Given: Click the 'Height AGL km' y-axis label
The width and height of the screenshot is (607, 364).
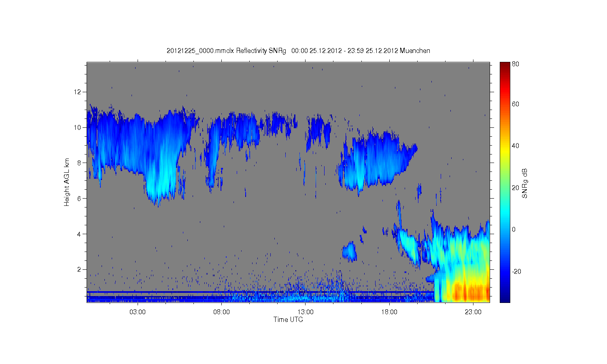Looking at the screenshot, I should point(67,182).
